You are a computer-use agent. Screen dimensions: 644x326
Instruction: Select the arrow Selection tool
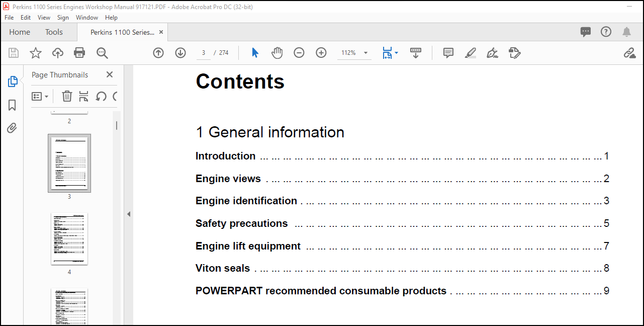pos(255,53)
